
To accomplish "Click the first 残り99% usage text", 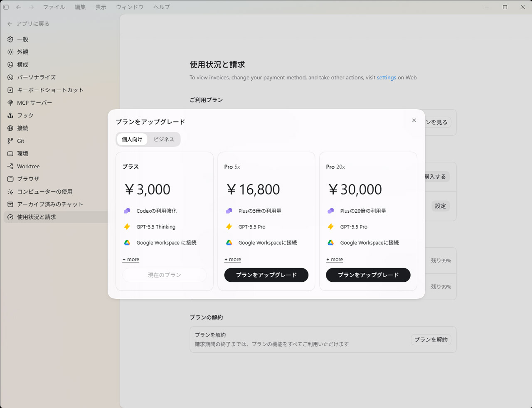I will [x=441, y=261].
